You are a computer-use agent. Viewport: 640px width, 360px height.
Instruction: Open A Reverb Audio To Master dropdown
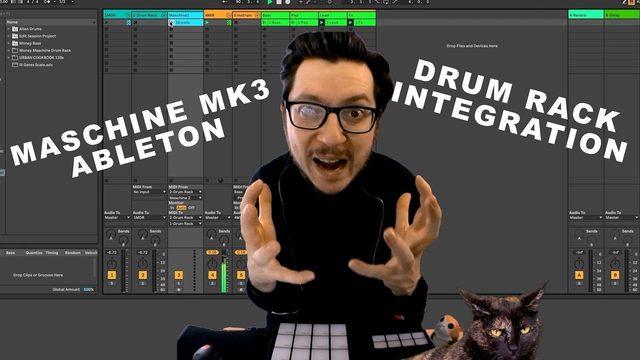[x=586, y=218]
